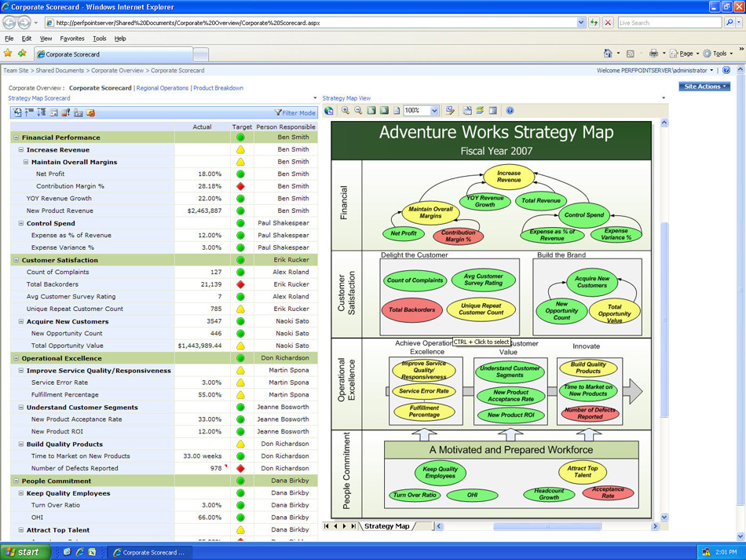Click the Strategy Map View title link
Screen dimensions: 746x560
(x=346, y=98)
